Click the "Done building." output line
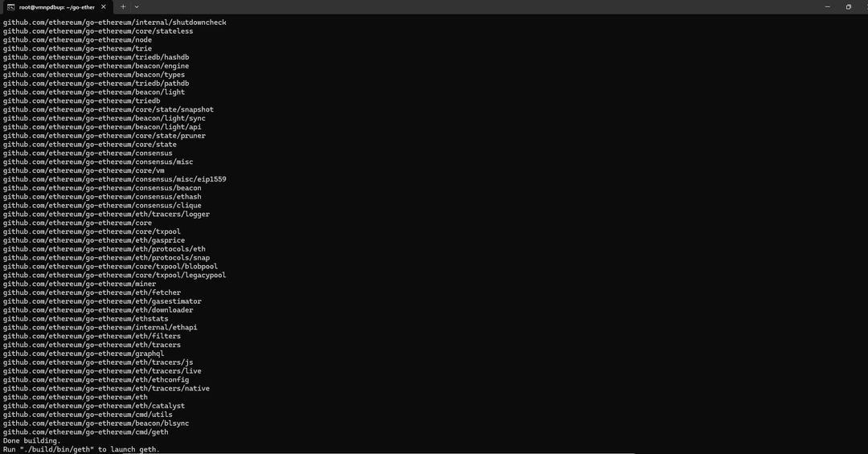868x454 pixels. pyautogui.click(x=31, y=440)
